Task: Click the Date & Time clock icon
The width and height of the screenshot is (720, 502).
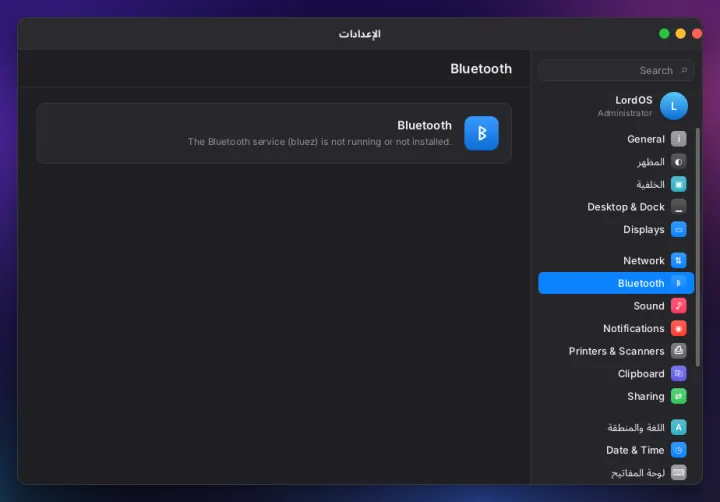Action: click(x=678, y=450)
